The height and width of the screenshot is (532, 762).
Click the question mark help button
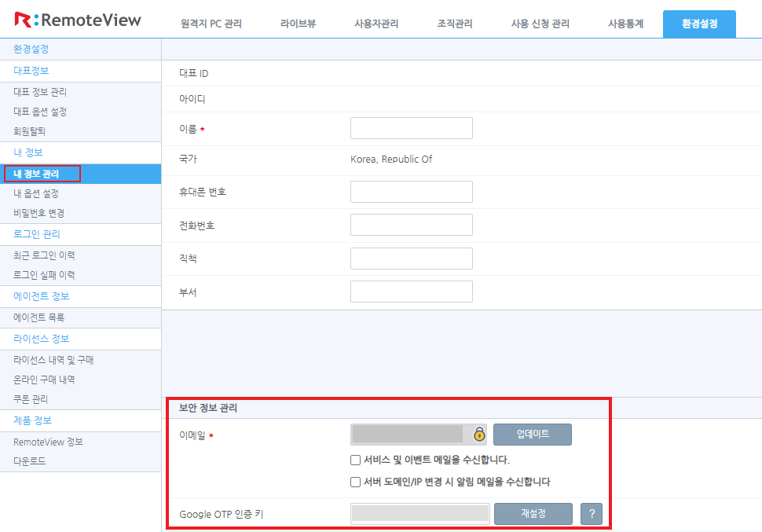(592, 513)
